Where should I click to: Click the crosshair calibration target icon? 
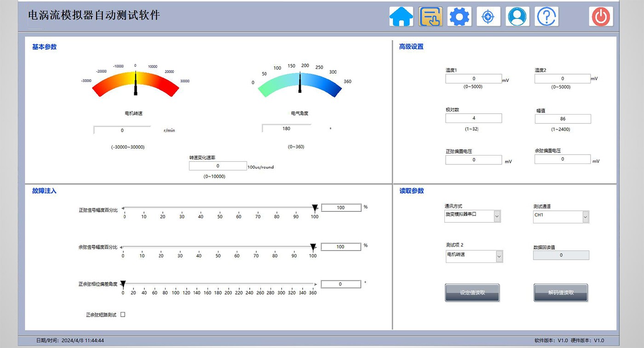488,17
